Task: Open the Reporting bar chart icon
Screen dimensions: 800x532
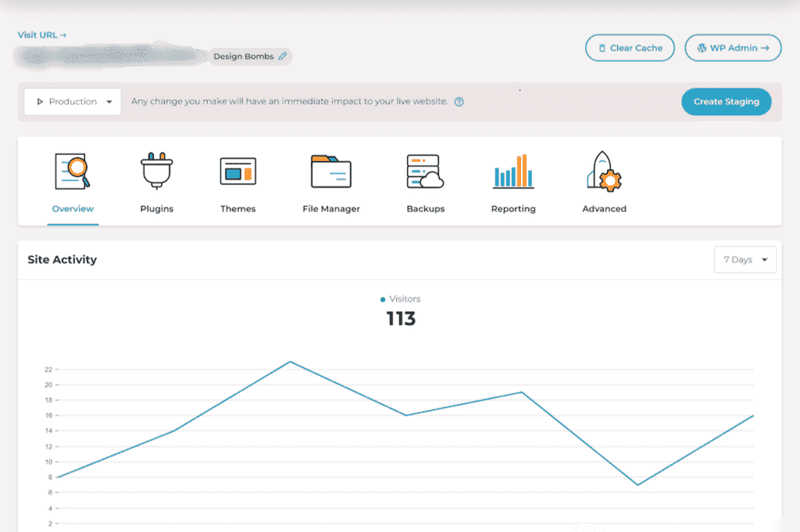Action: pos(513,171)
